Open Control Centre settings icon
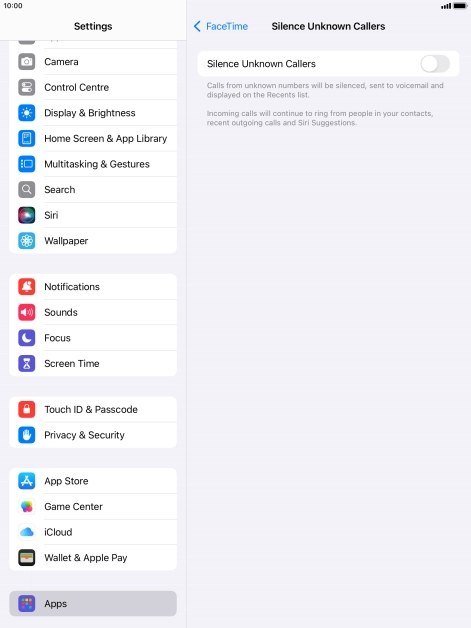The image size is (471, 628). [x=27, y=87]
